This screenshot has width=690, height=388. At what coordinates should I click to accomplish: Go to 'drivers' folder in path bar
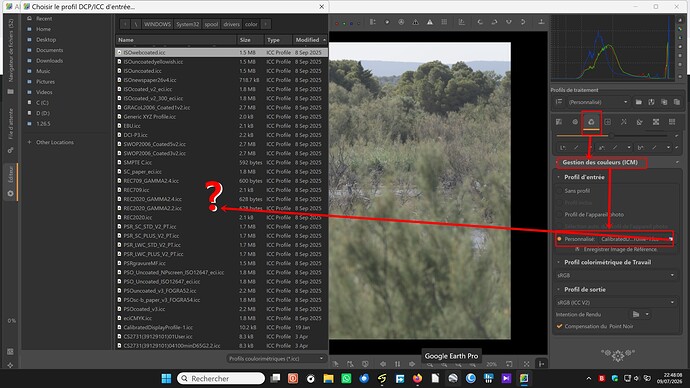point(231,24)
